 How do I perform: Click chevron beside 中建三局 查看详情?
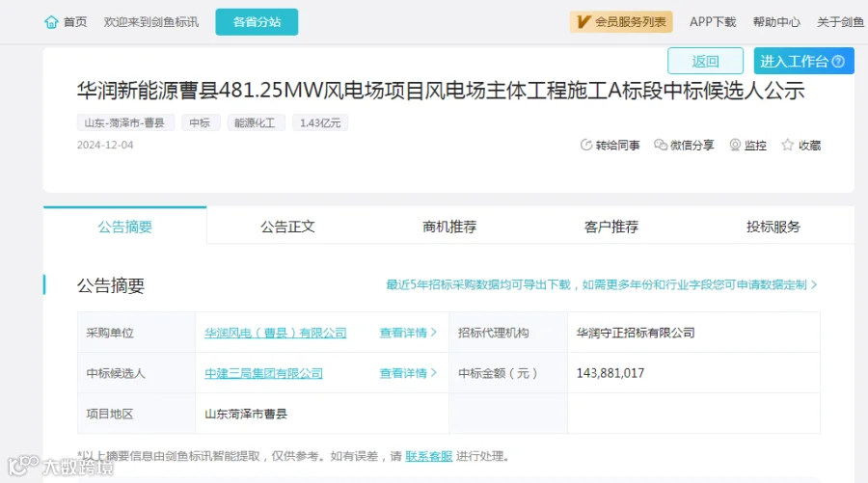pyautogui.click(x=433, y=373)
